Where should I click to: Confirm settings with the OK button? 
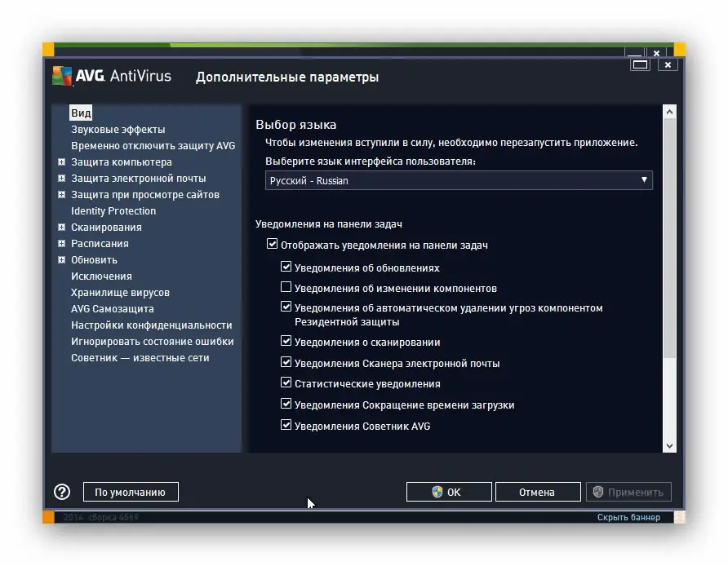(449, 492)
